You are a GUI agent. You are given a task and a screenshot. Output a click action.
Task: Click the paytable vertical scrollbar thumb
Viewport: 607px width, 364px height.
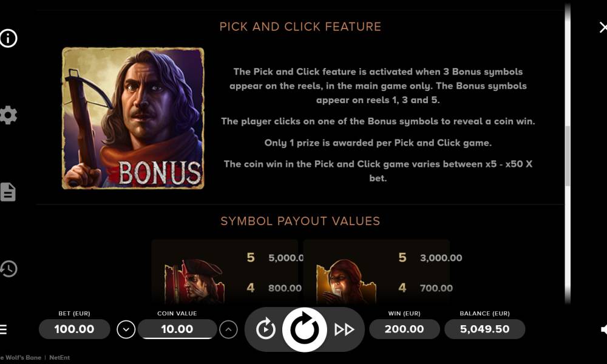click(568, 156)
